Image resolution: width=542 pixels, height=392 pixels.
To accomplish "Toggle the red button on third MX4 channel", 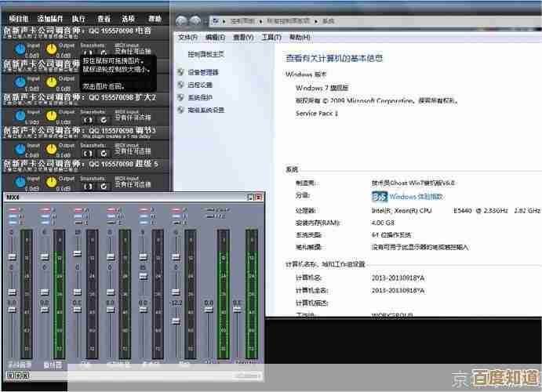I will (x=79, y=210).
